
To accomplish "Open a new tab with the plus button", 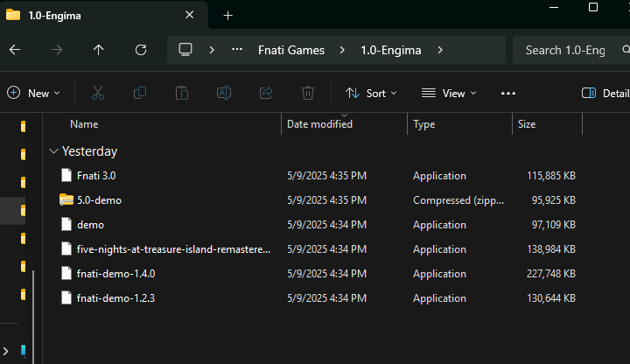I will click(227, 16).
